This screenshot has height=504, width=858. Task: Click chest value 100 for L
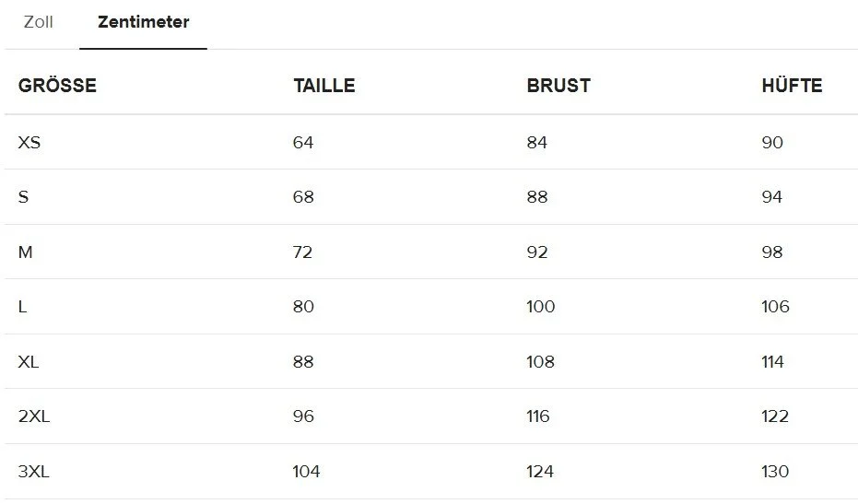tap(541, 307)
